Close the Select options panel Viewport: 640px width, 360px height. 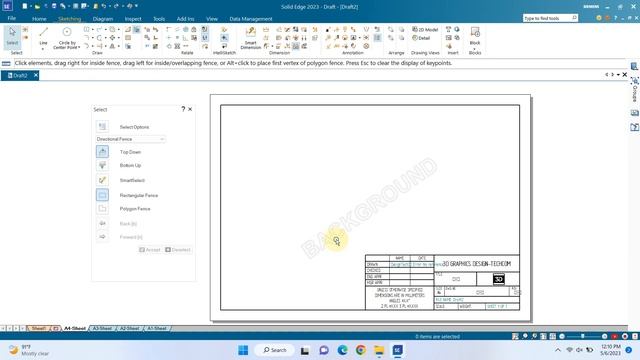(190, 109)
